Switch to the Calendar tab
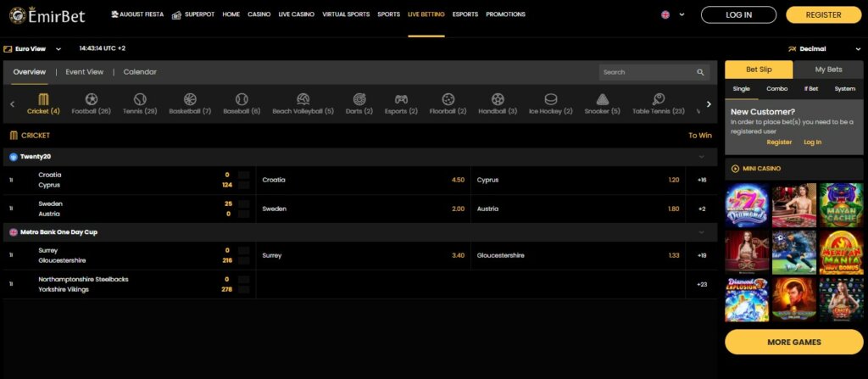This screenshot has width=868, height=379. (x=140, y=72)
